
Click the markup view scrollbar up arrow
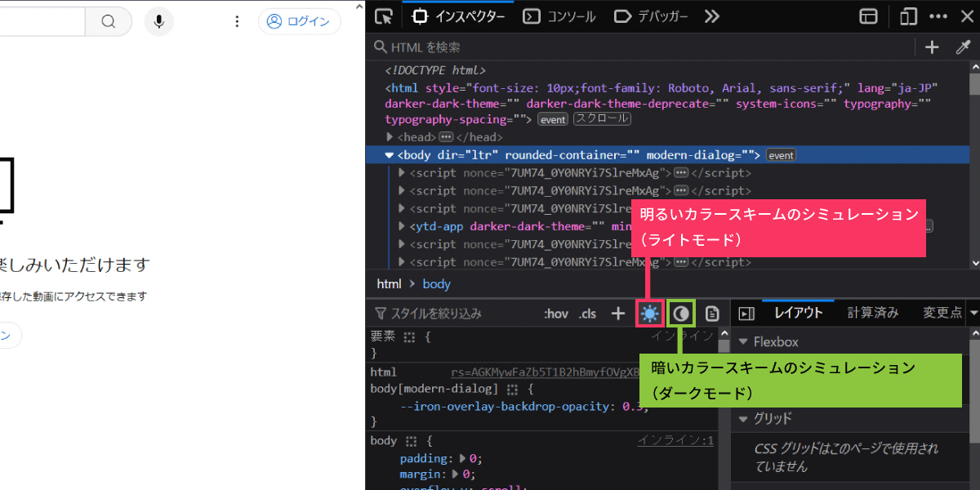click(x=974, y=68)
